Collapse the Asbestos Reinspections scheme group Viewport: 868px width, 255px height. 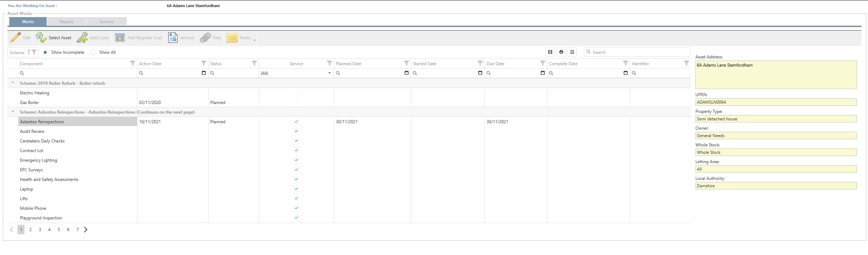click(13, 112)
